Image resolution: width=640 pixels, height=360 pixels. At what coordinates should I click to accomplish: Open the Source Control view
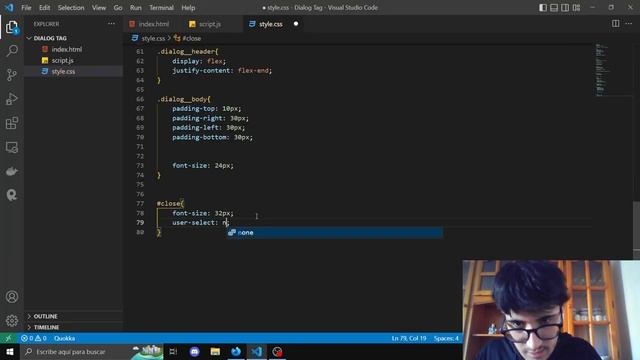(x=12, y=75)
